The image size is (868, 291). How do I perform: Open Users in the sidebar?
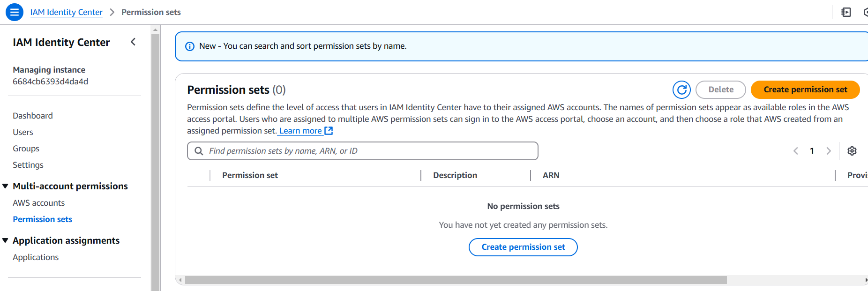23,132
